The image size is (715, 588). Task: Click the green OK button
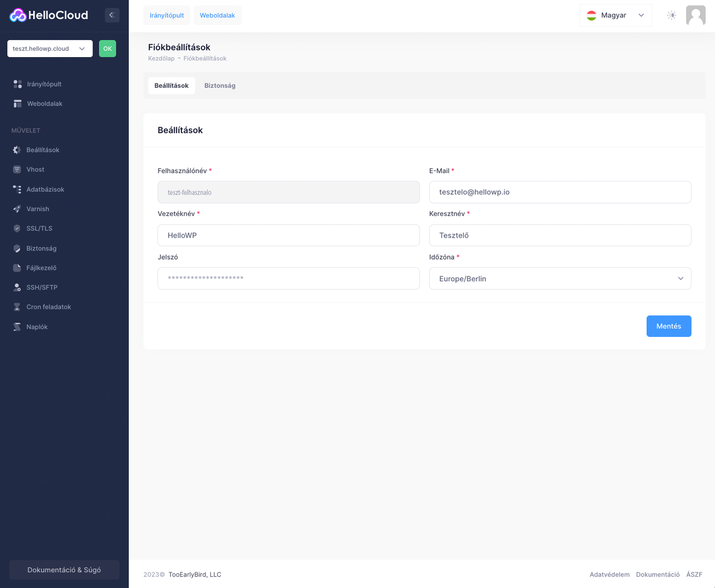click(x=108, y=48)
